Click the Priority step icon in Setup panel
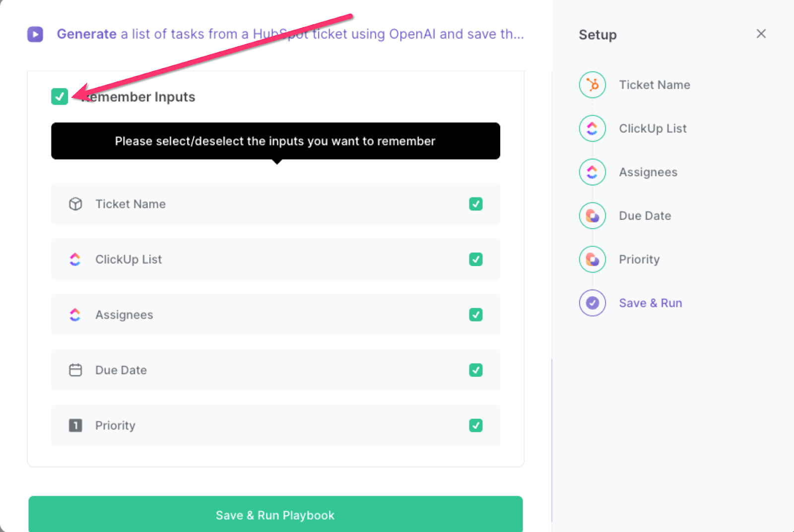 (x=592, y=259)
